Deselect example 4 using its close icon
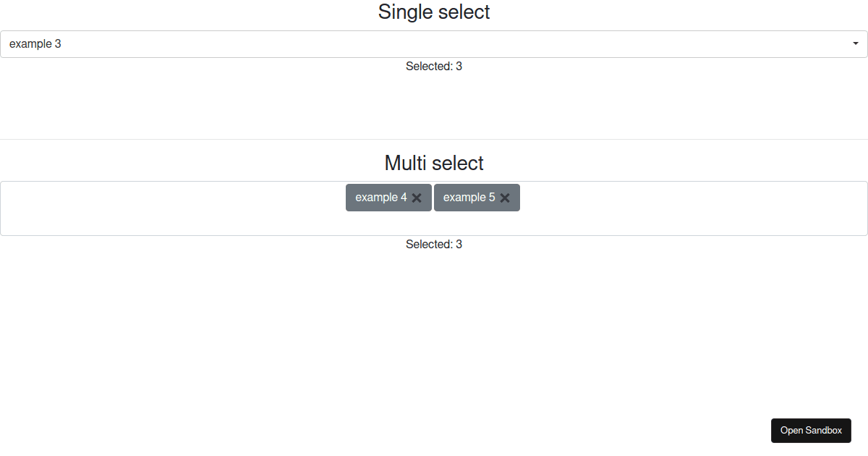The height and width of the screenshot is (456, 868). pos(417,198)
